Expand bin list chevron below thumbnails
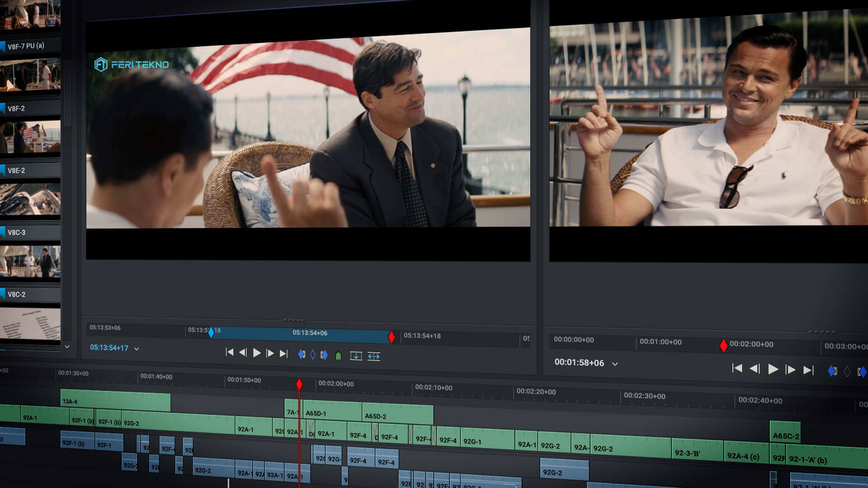The image size is (868, 488). (x=67, y=347)
